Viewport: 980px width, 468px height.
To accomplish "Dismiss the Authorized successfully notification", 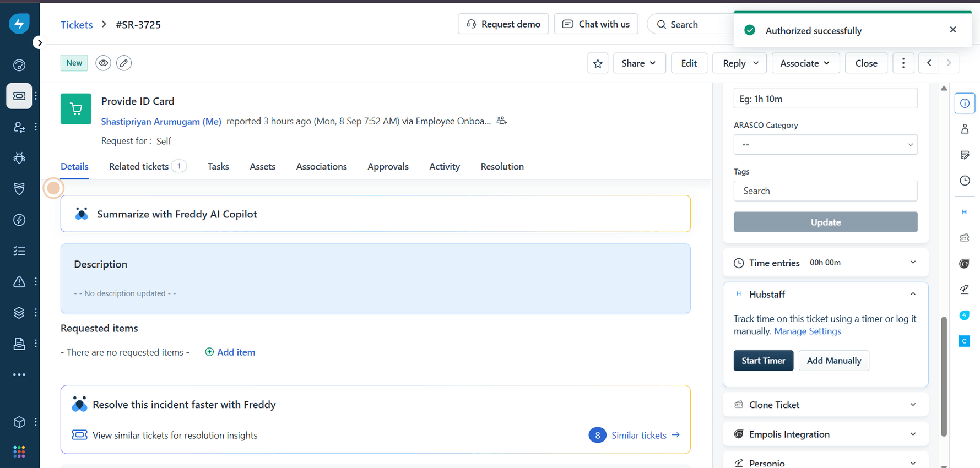I will [953, 30].
